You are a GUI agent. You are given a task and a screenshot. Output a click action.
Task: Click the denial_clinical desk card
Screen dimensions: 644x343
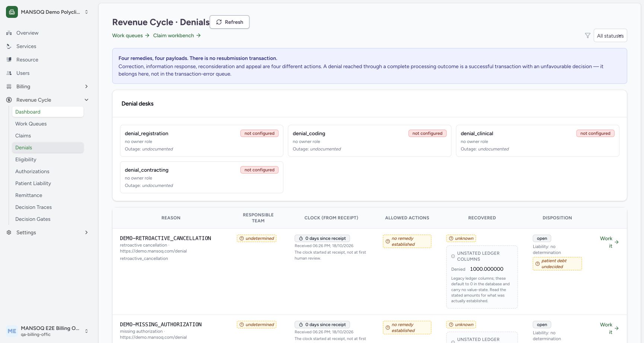(537, 141)
